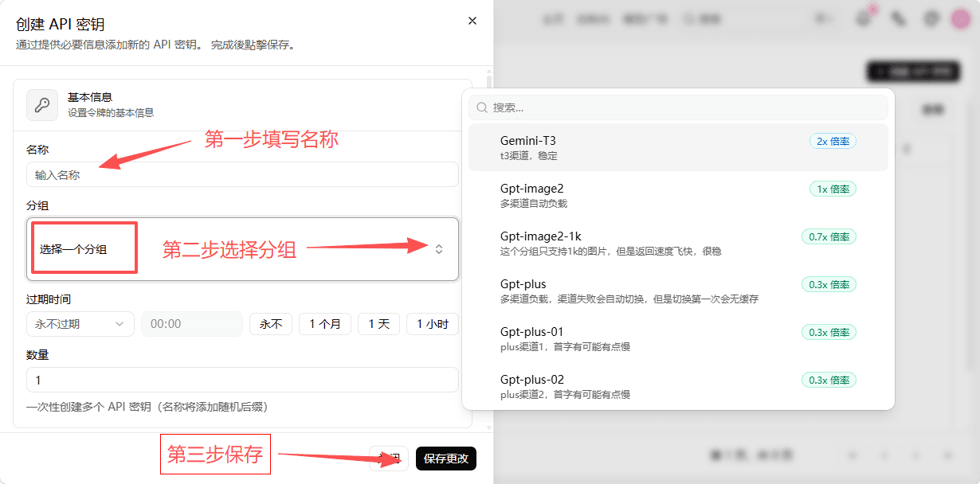Click the hint '一次性创建多个 API 密钥'

[88, 407]
